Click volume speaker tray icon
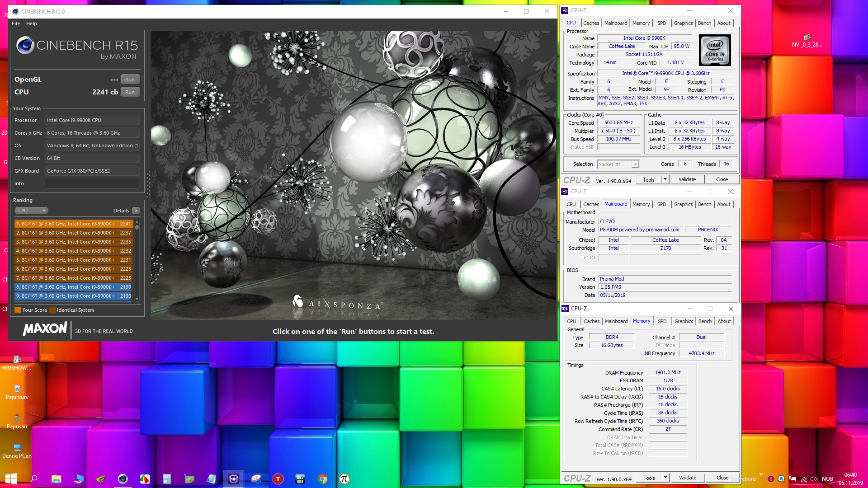The height and width of the screenshot is (488, 868). pyautogui.click(x=814, y=479)
